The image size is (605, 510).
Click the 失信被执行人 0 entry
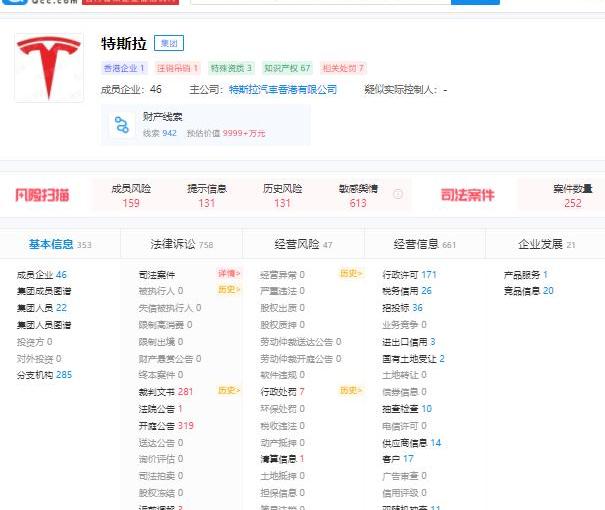click(x=170, y=308)
